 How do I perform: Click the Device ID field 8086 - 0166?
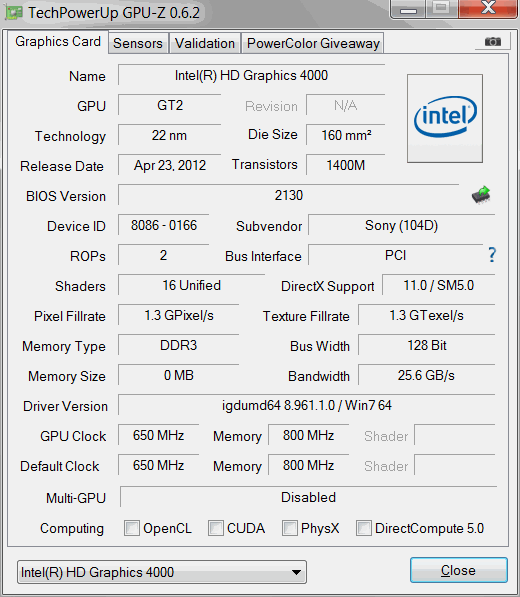(x=164, y=225)
